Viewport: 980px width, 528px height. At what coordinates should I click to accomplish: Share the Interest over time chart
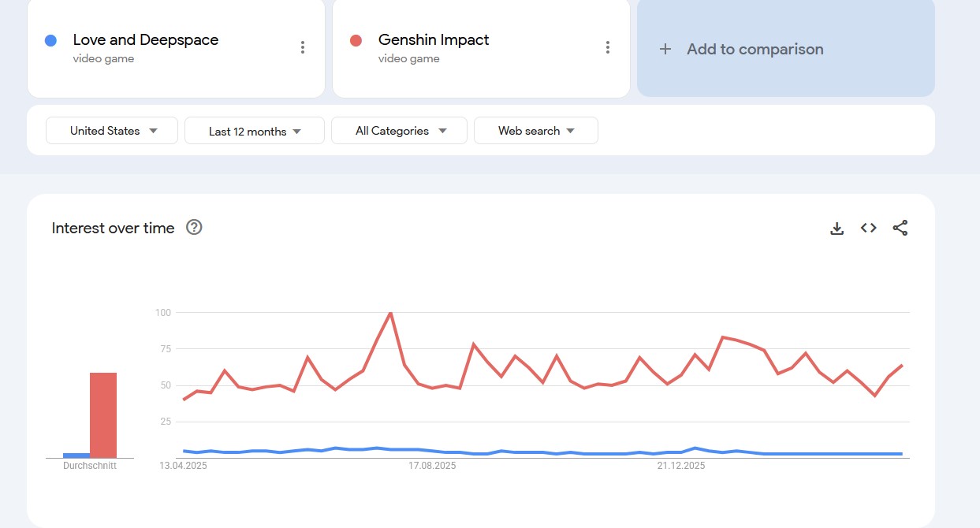900,228
